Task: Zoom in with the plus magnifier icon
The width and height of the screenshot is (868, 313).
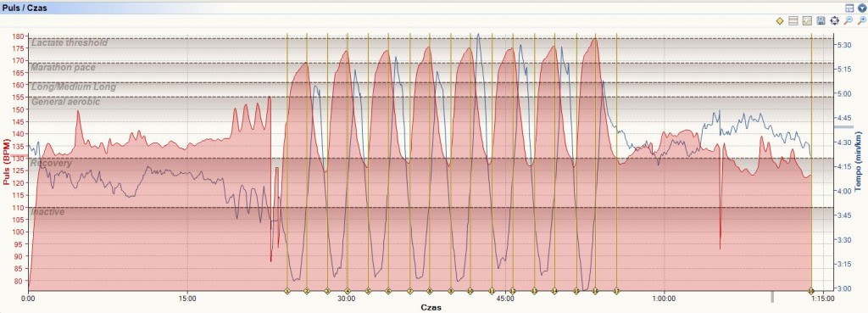Action: click(861, 21)
